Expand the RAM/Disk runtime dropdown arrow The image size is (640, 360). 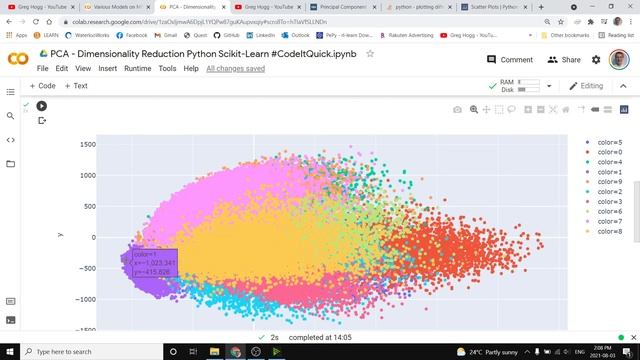point(549,86)
